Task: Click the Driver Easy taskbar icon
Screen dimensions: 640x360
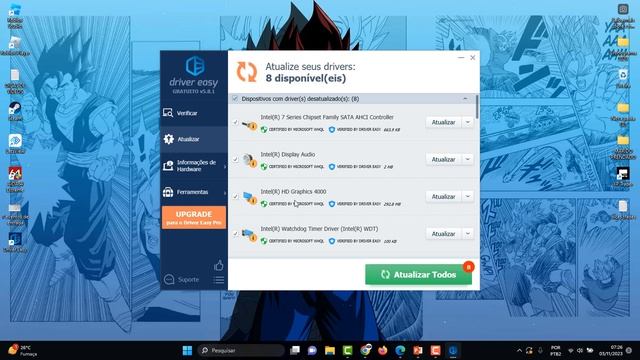Action: click(453, 350)
